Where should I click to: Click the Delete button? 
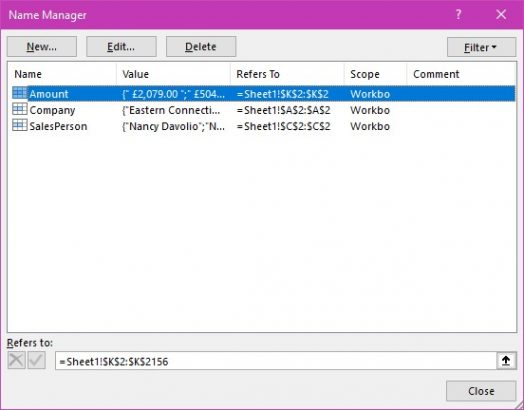pos(201,46)
